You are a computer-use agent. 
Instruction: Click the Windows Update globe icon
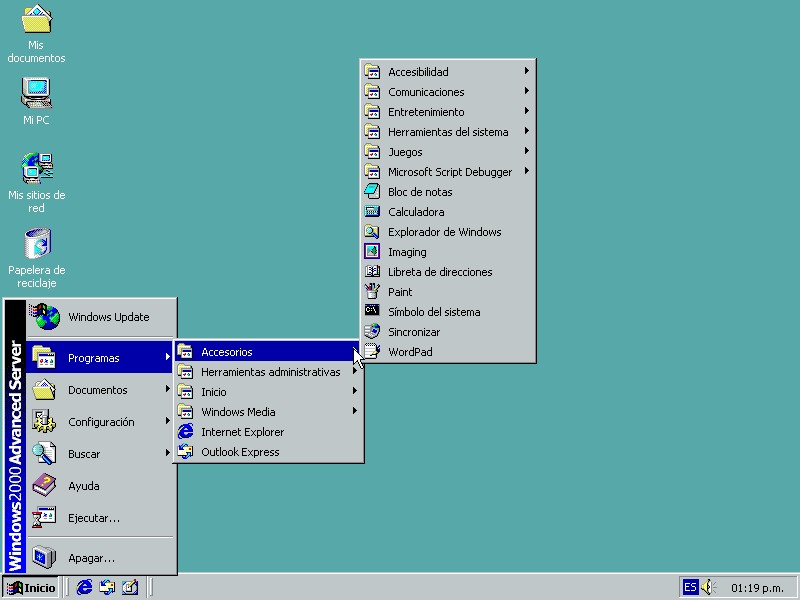tap(45, 316)
